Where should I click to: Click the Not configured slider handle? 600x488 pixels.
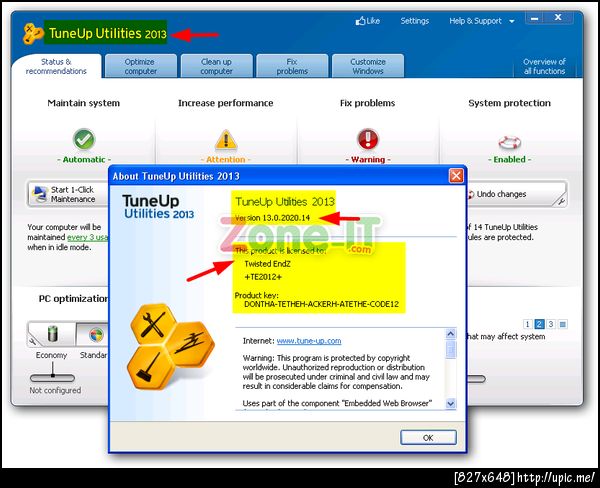[52, 375]
